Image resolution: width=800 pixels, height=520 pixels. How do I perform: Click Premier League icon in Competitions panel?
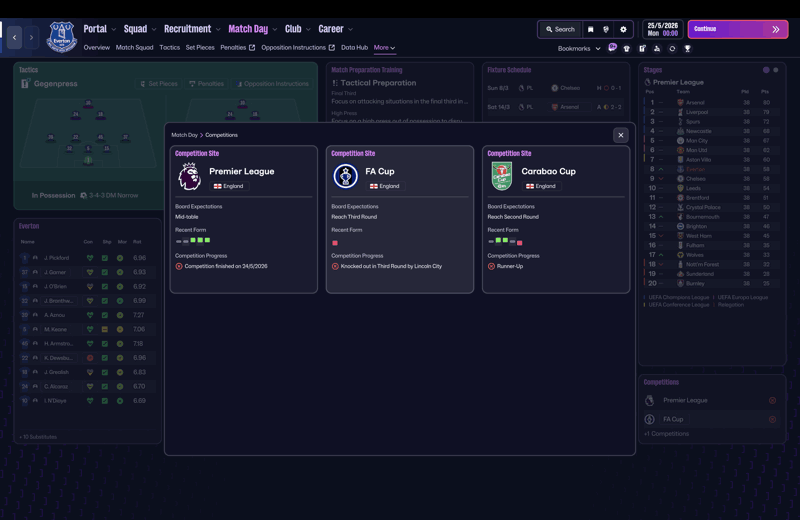(x=649, y=401)
